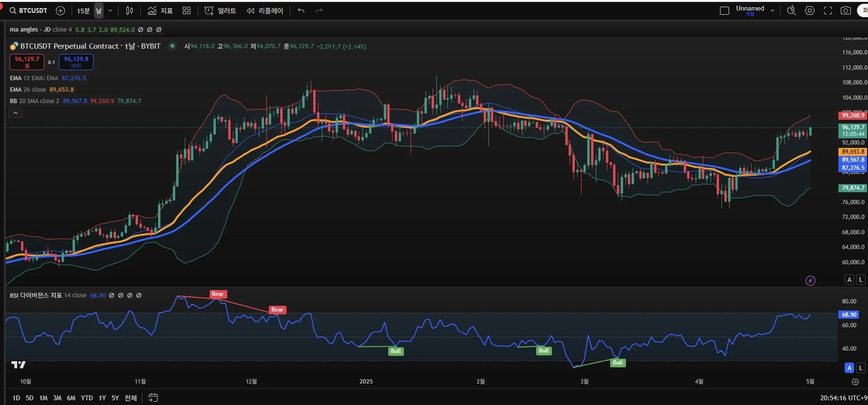Take a chart snapshot with camera icon
Image resolution: width=868 pixels, height=405 pixels.
pos(846,10)
